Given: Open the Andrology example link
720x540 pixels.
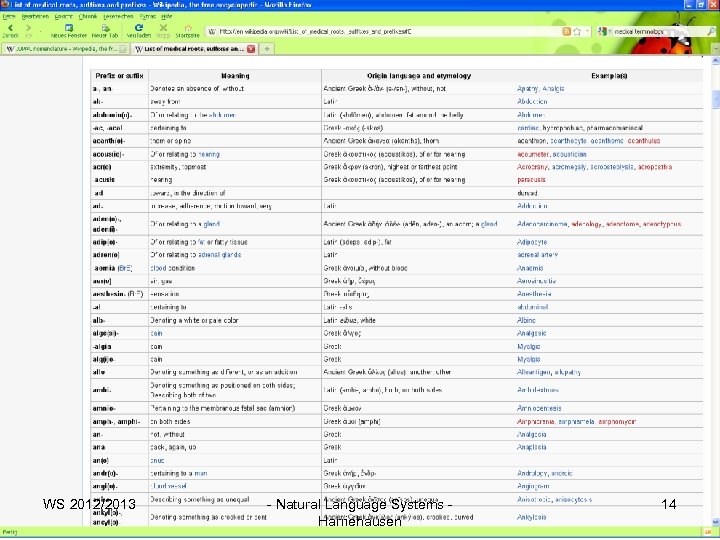Looking at the screenshot, I should [532, 473].
